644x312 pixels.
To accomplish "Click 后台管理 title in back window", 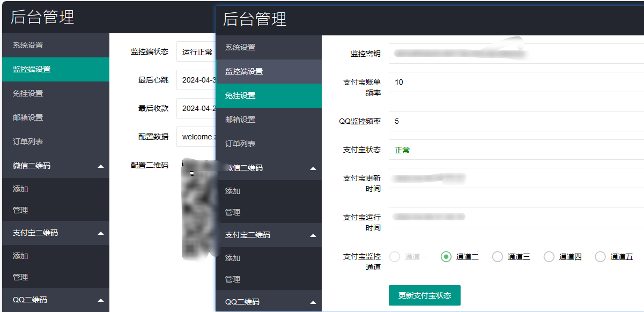I will click(x=42, y=17).
